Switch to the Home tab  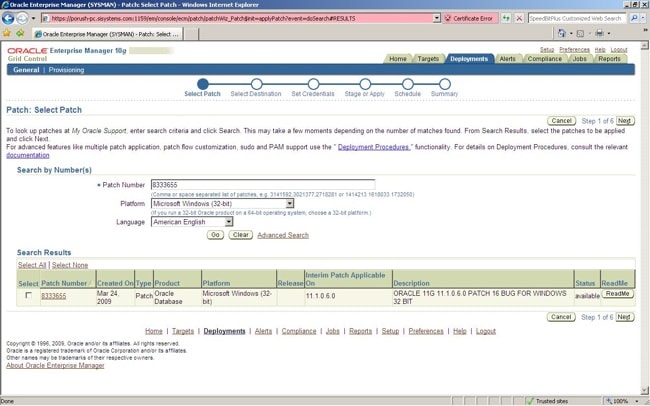point(398,58)
